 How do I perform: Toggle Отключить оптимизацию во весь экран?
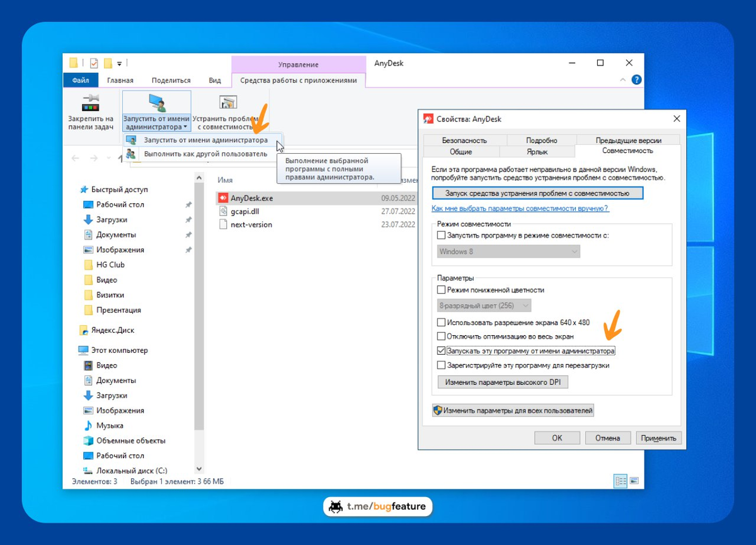[441, 336]
